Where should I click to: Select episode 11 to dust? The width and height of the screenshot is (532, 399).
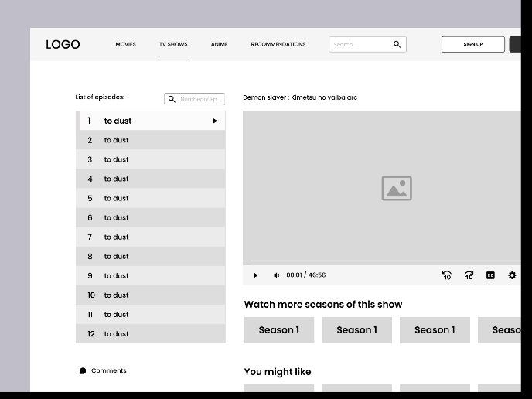pos(151,314)
